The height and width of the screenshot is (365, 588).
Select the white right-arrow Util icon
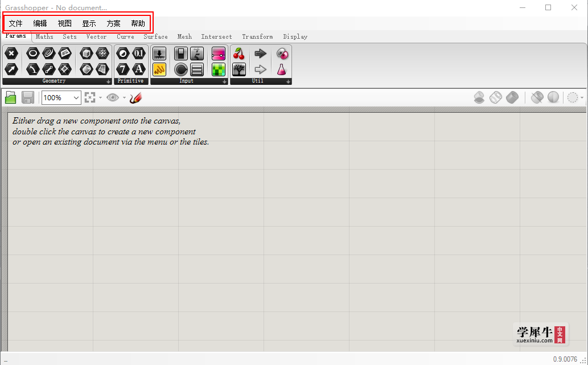pos(260,69)
